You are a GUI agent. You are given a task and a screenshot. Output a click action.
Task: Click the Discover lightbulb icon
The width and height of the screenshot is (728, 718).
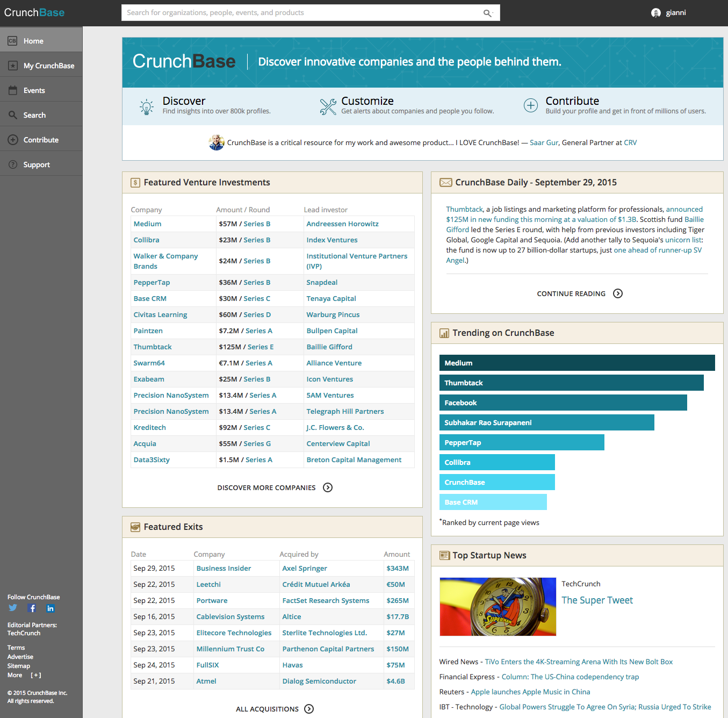pyautogui.click(x=146, y=106)
